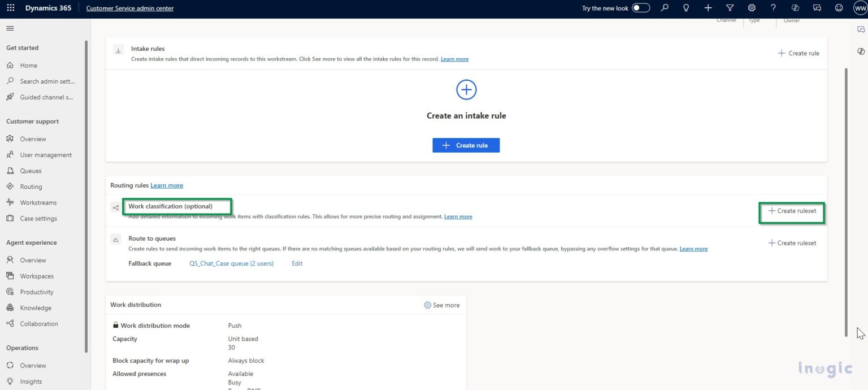Open the WW user account menu
This screenshot has width=868, height=390.
click(x=860, y=8)
